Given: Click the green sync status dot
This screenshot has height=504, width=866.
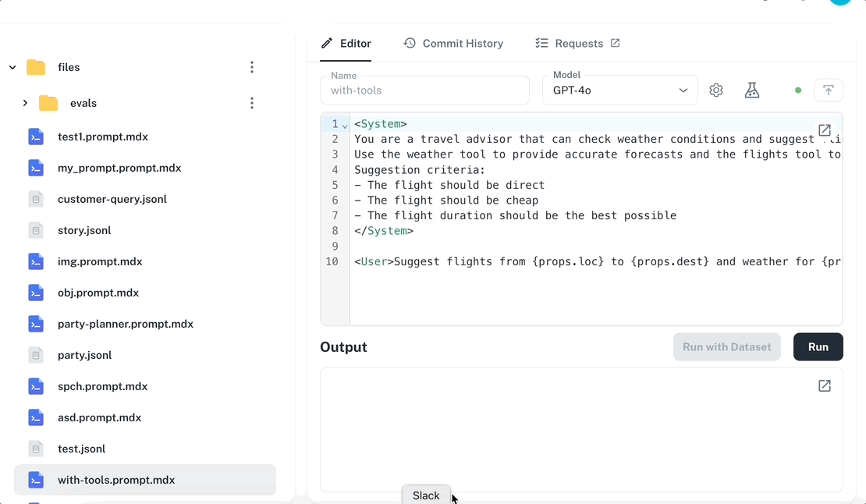Looking at the screenshot, I should coord(797,90).
